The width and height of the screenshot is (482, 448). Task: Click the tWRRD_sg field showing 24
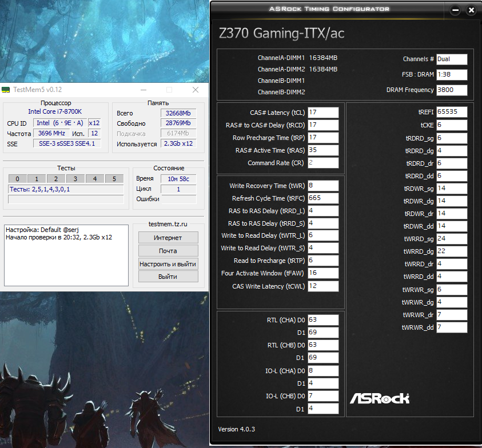(x=452, y=238)
